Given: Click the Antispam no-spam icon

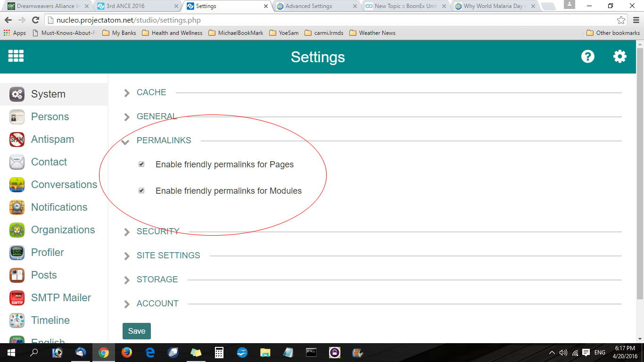Looking at the screenshot, I should (x=17, y=140).
